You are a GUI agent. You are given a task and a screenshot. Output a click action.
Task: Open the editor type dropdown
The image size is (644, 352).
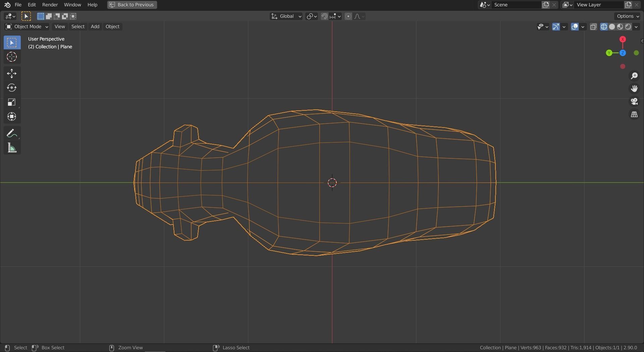pos(10,16)
